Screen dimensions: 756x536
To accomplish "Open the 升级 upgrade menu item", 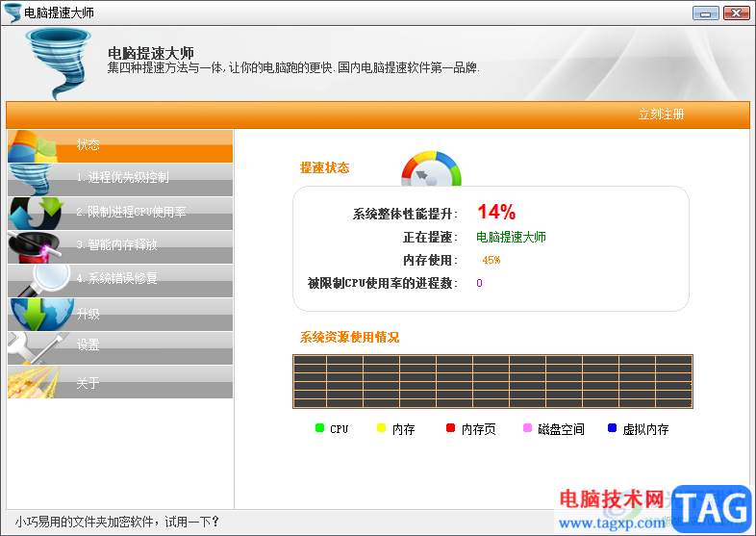I will pyautogui.click(x=119, y=315).
